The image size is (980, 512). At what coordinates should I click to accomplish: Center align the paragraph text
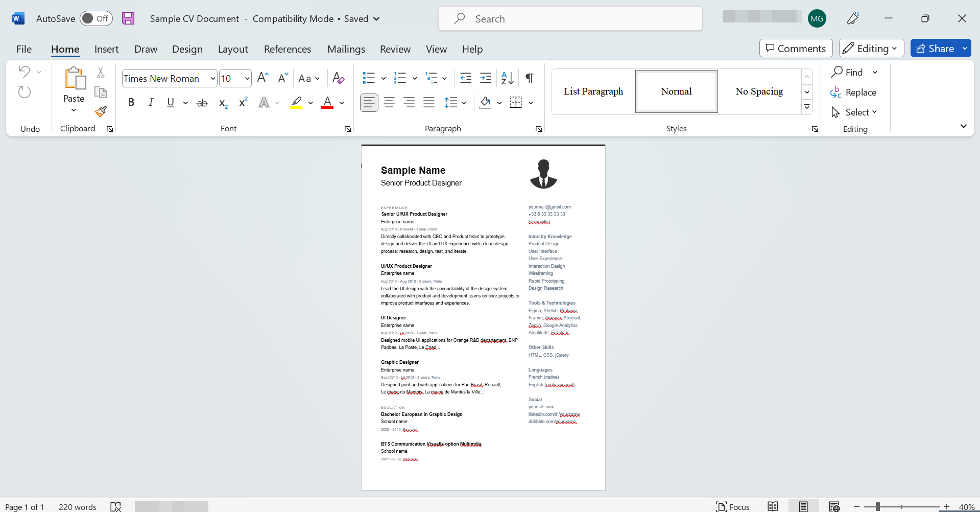point(389,103)
